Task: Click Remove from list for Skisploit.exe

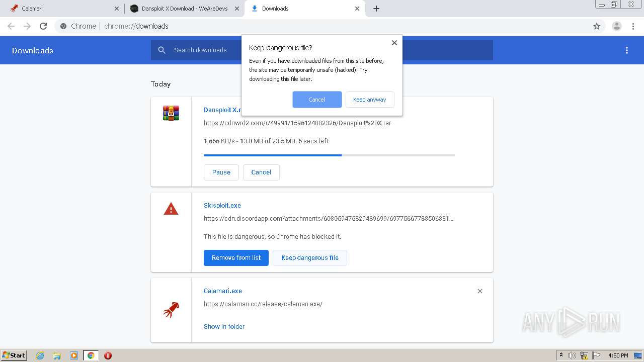Action: (236, 258)
